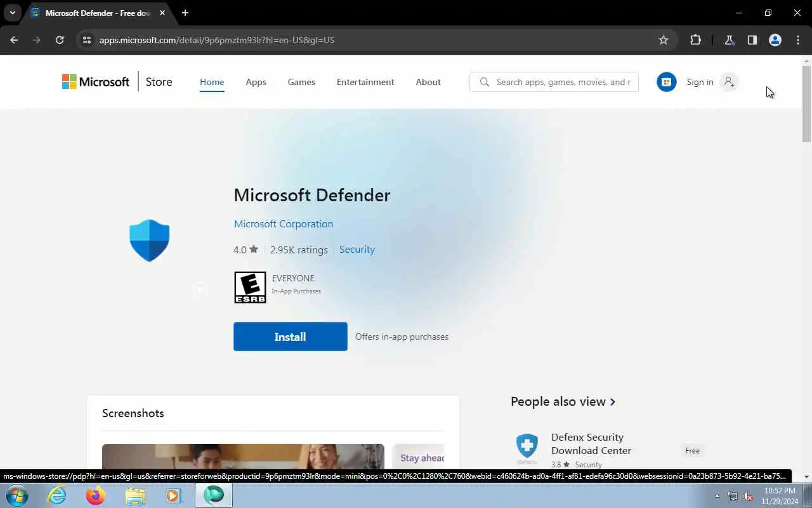Viewport: 812px width, 508px height.
Task: Click the store search magnifier icon
Action: pos(485,82)
